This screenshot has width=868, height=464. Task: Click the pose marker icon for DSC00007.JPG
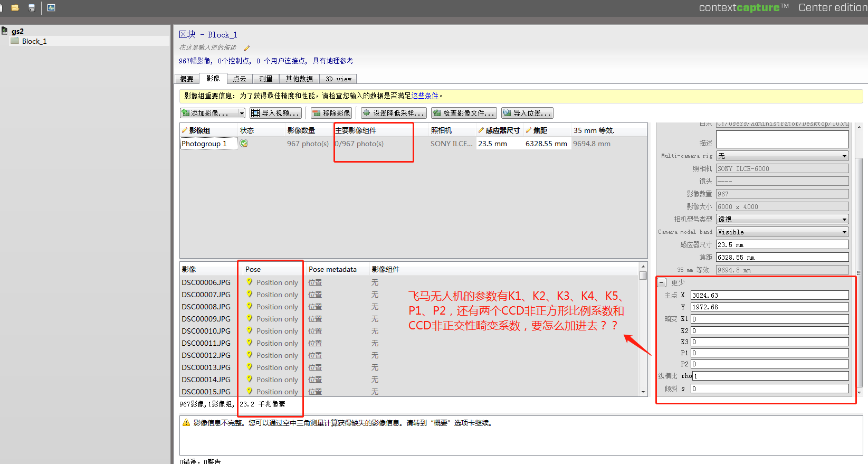click(x=250, y=294)
